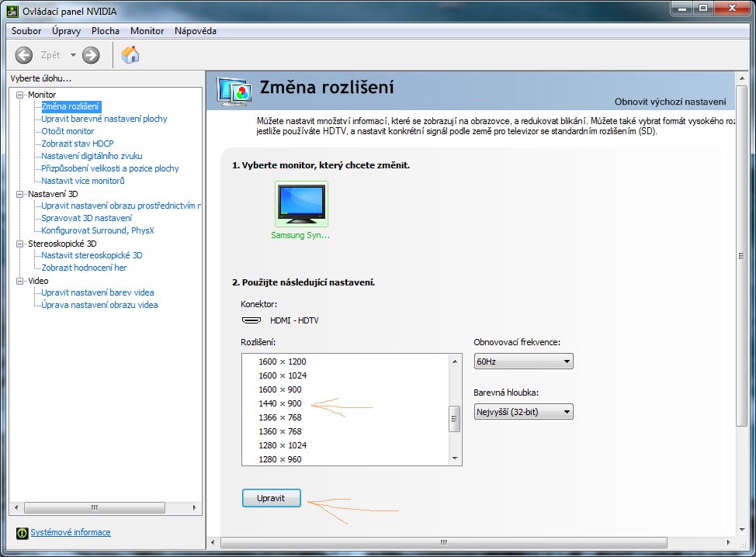Open the Monitor menu
This screenshot has height=557, width=756.
coord(147,31)
